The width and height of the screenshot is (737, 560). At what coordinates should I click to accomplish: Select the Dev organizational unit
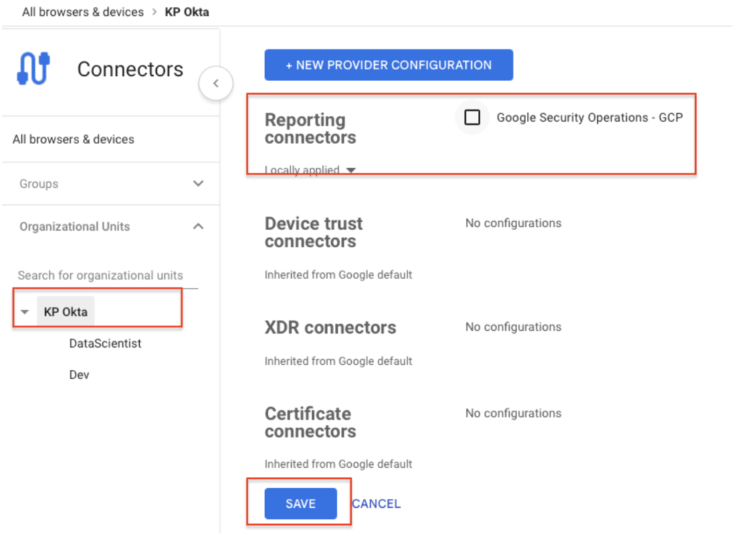click(79, 374)
